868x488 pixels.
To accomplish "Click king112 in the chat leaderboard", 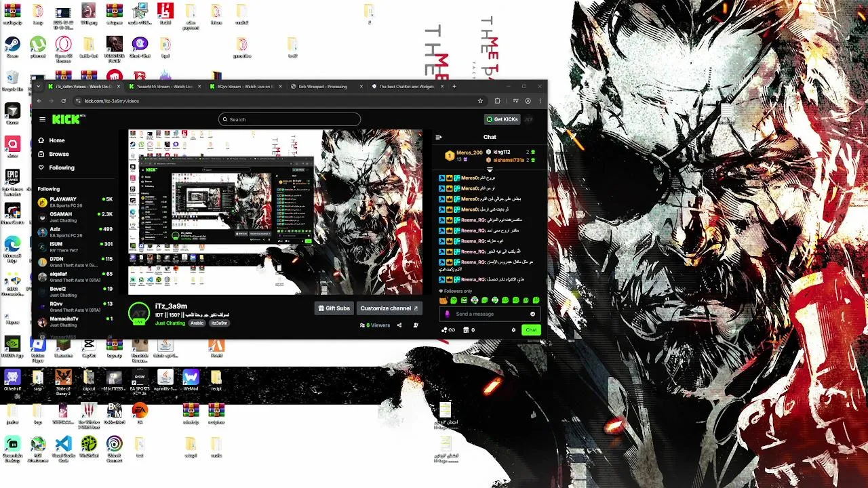I will point(501,152).
